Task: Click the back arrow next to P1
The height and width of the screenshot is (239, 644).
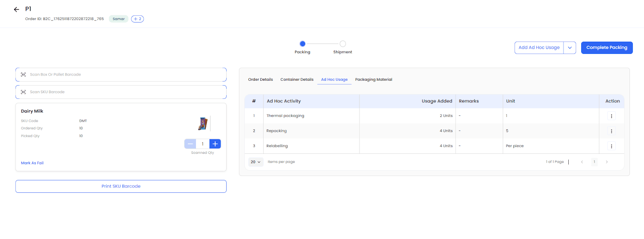Action: (17, 9)
